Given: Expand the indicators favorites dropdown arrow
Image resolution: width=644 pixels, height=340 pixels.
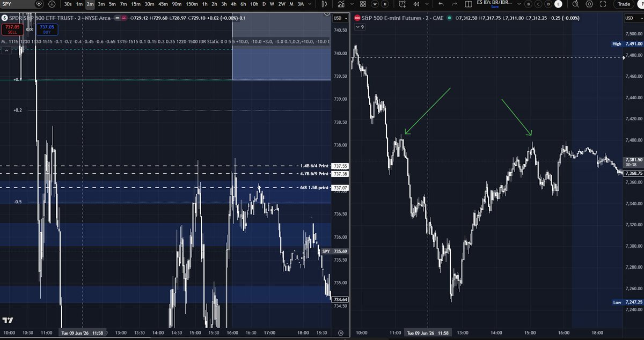Looking at the screenshot, I should click(x=352, y=4).
